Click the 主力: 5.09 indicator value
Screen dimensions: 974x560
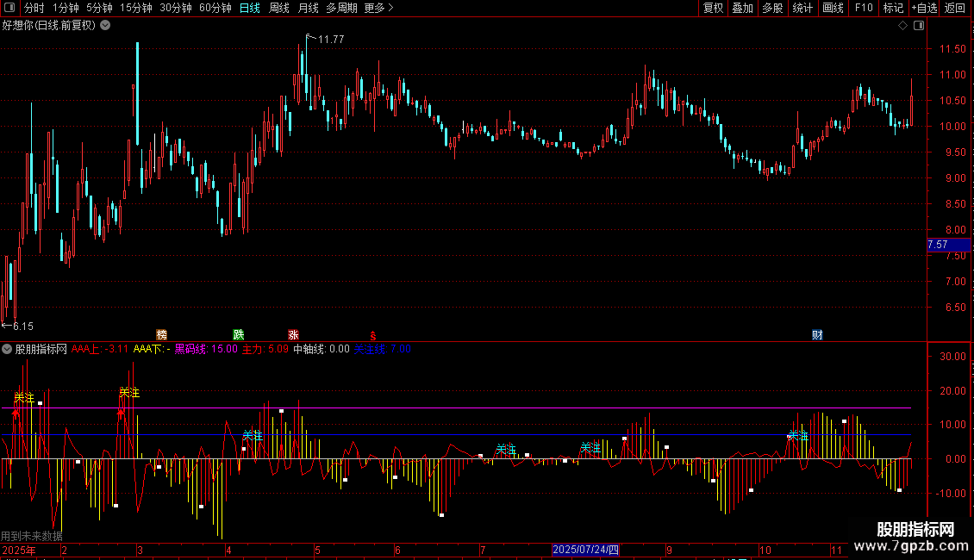pyautogui.click(x=265, y=349)
